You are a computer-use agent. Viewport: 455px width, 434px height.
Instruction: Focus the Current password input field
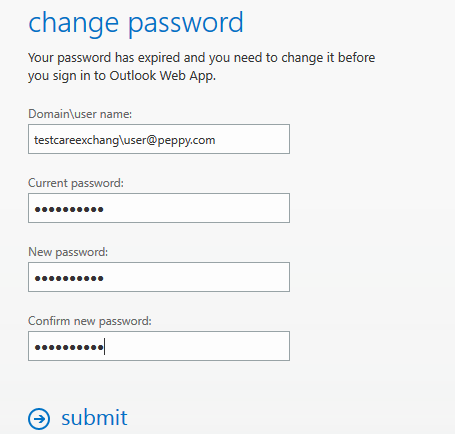point(159,208)
